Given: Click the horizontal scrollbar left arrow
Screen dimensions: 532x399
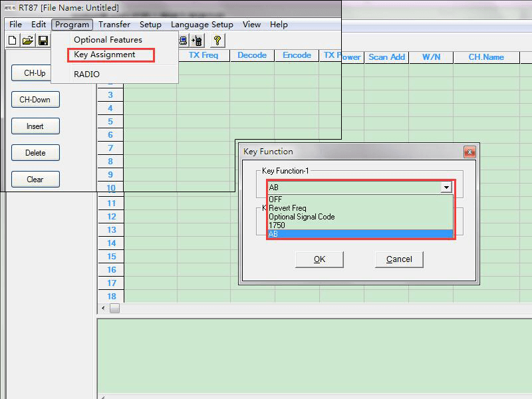Looking at the screenshot, I should (102, 309).
